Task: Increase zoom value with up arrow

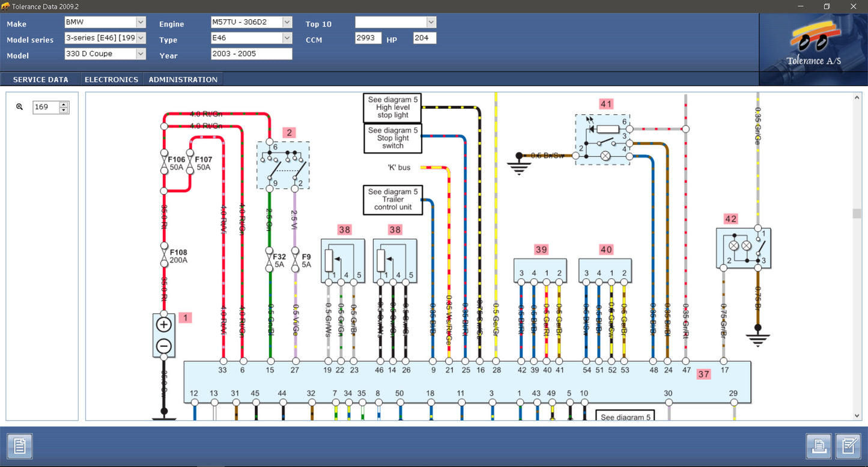Action: 64,104
